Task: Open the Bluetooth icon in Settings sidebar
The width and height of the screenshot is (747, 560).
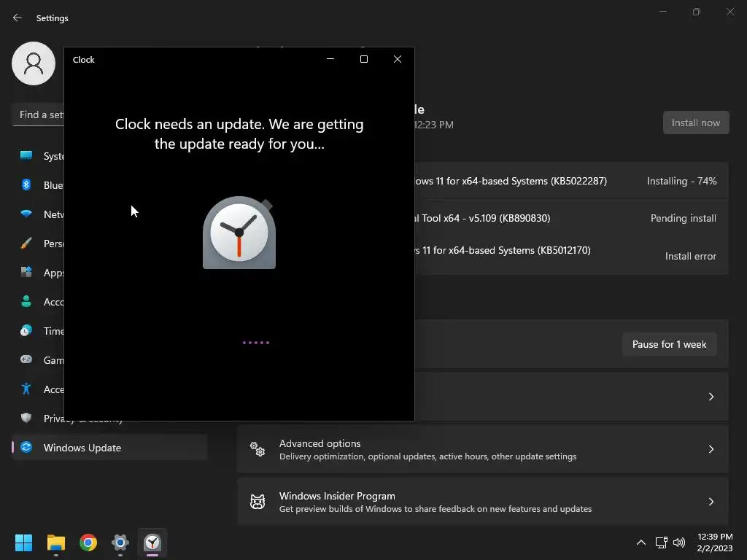Action: pyautogui.click(x=26, y=184)
